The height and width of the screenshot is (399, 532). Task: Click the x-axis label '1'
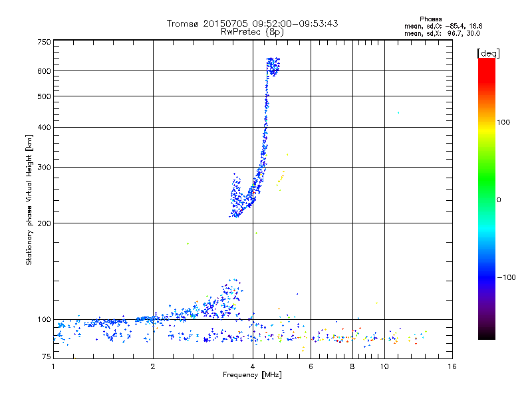pyautogui.click(x=53, y=366)
